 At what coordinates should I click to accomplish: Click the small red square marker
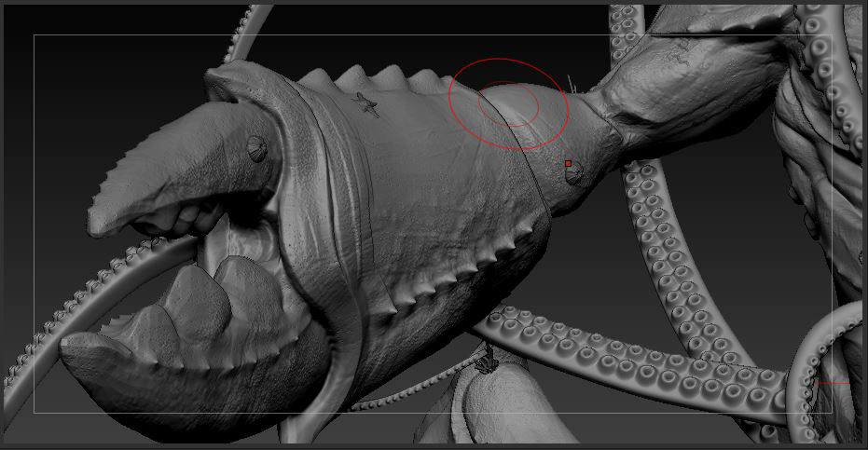(x=568, y=163)
